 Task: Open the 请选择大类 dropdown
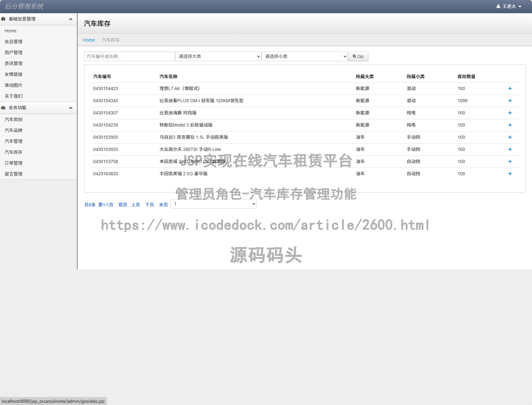(x=218, y=56)
